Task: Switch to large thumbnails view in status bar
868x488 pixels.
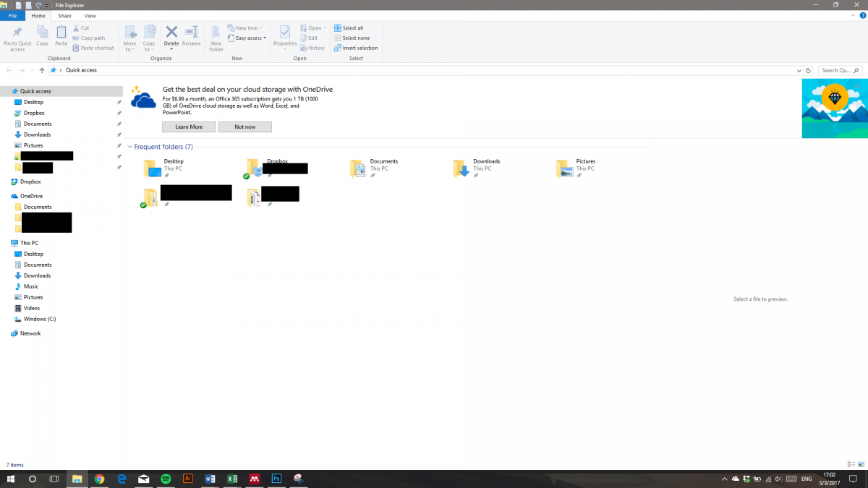Action: point(861,465)
